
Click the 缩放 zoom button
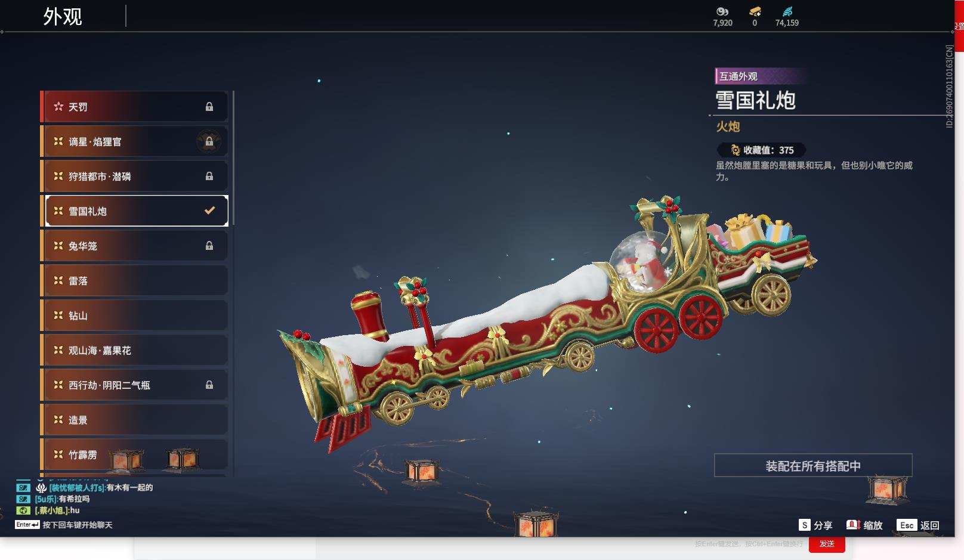(864, 525)
